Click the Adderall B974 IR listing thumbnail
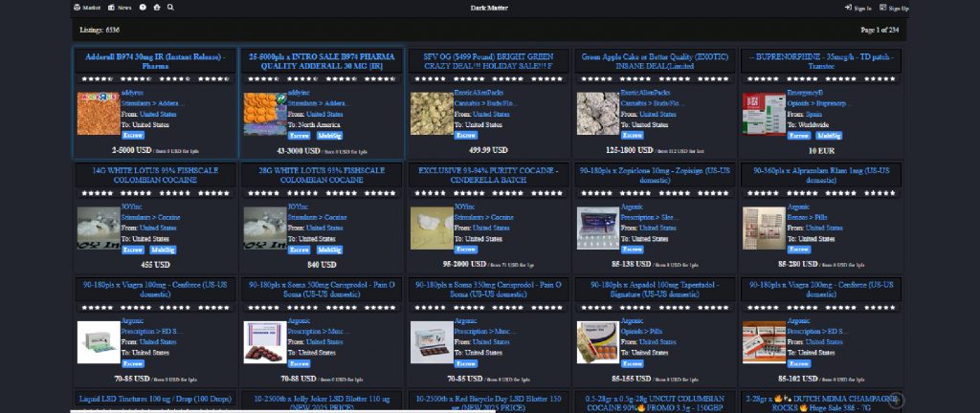This screenshot has height=413, width=980. [x=99, y=114]
